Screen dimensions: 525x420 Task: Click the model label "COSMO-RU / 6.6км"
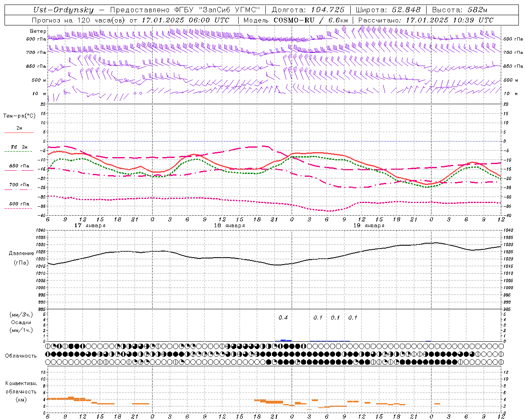point(310,20)
